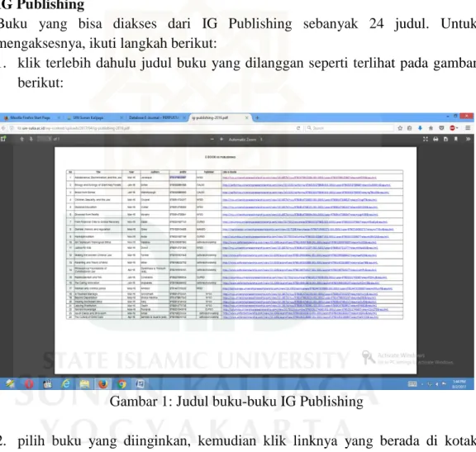Screen dimensions: 476x452
Task: Open the Pocket icon in Firefox toolbar
Action: click(x=441, y=128)
